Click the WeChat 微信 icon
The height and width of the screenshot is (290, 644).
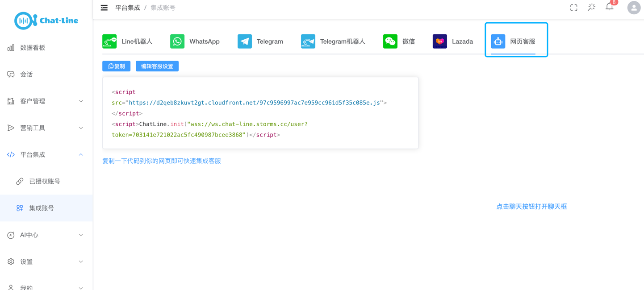pos(390,41)
